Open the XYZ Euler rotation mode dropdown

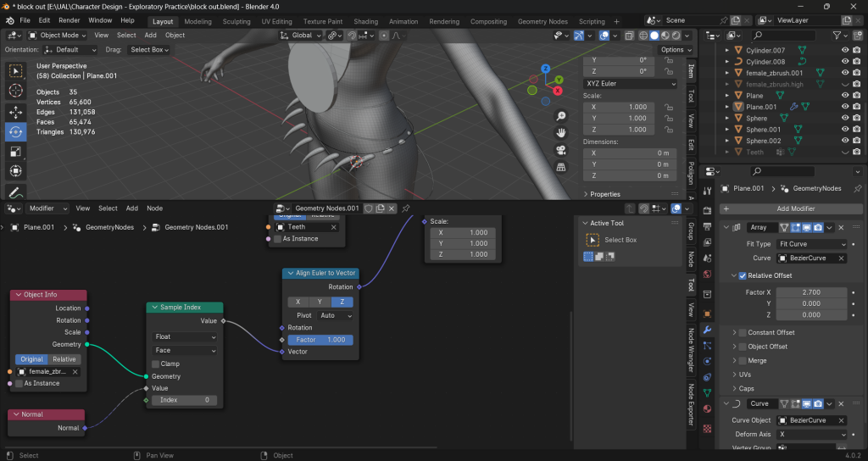point(630,84)
